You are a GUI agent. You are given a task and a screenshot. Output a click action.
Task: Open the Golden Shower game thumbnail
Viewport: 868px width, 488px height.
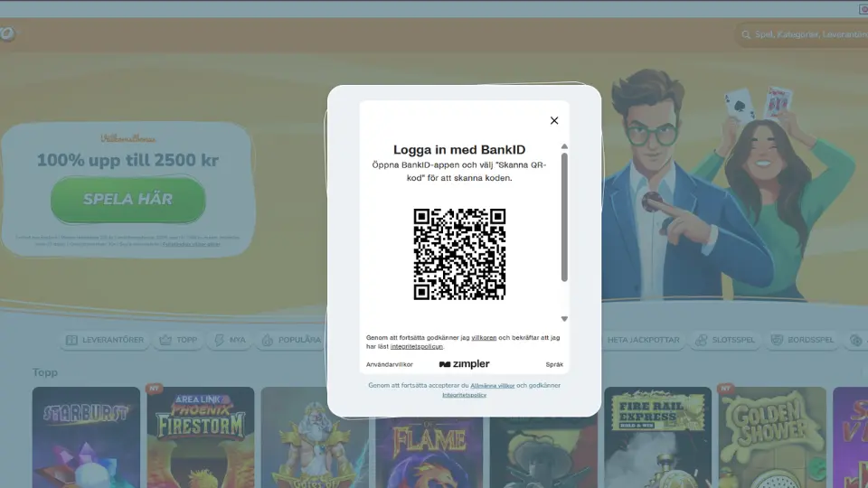(772, 437)
